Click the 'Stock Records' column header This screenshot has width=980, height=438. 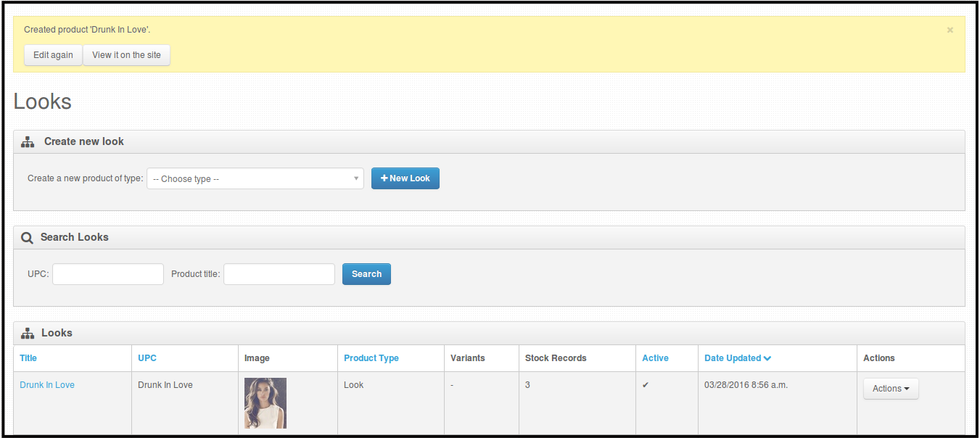click(556, 358)
